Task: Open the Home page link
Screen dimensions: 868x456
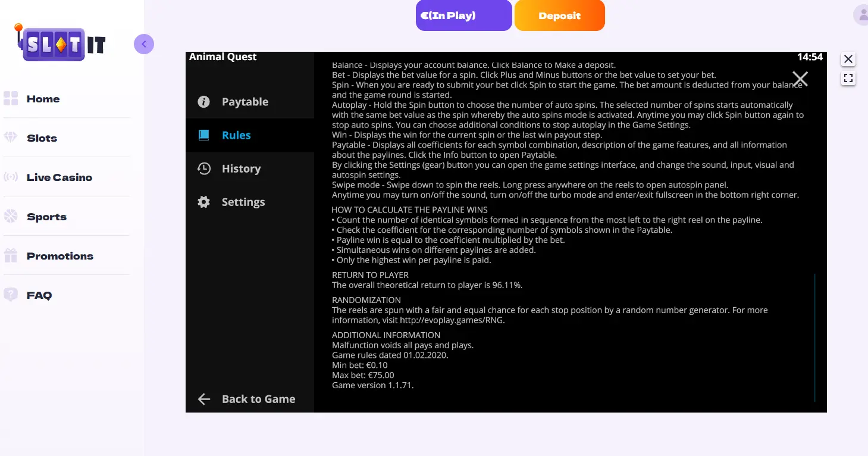Action: pyautogui.click(x=43, y=99)
